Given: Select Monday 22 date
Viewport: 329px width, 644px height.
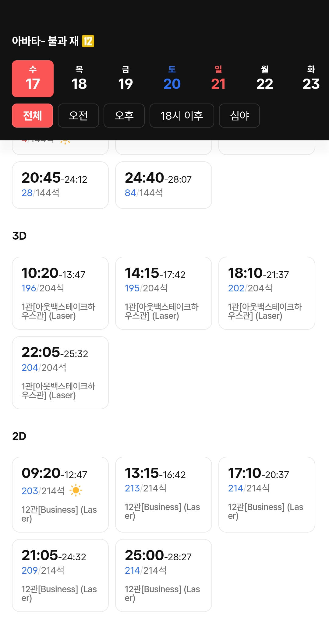Looking at the screenshot, I should (264, 79).
